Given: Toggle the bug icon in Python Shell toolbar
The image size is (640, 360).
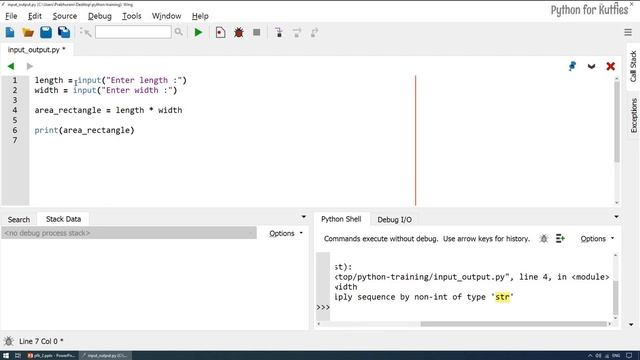Looking at the screenshot, I should tap(543, 238).
